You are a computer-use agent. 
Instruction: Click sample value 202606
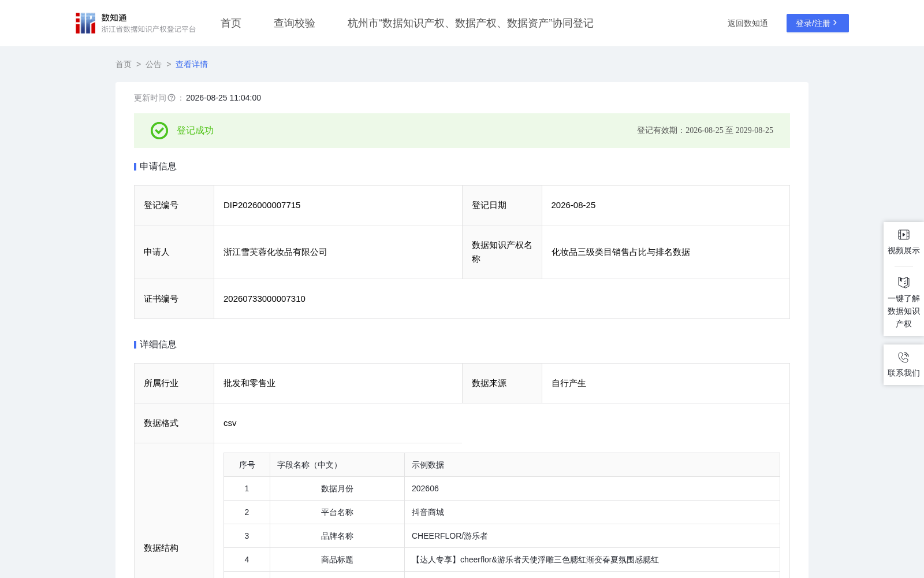pos(425,488)
